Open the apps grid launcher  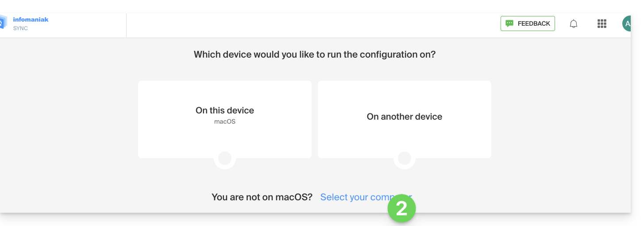602,24
